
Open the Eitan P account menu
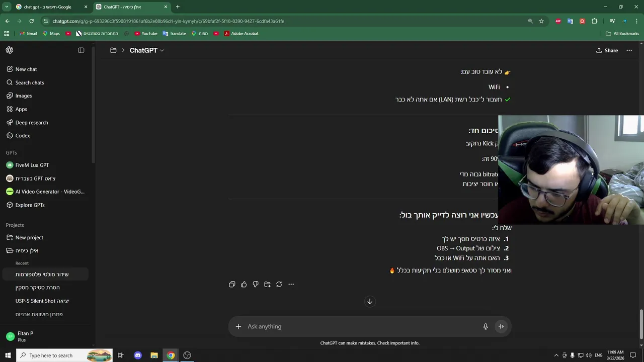[45, 336]
